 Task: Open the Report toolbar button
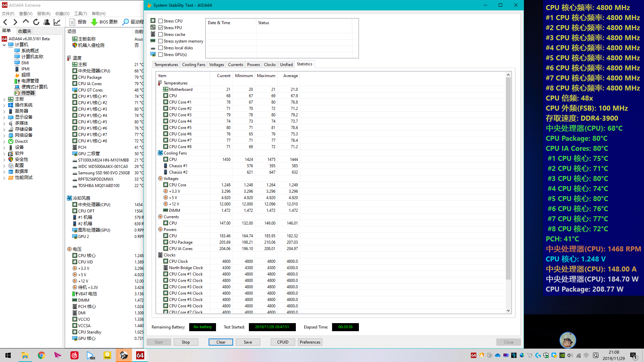coord(78,22)
